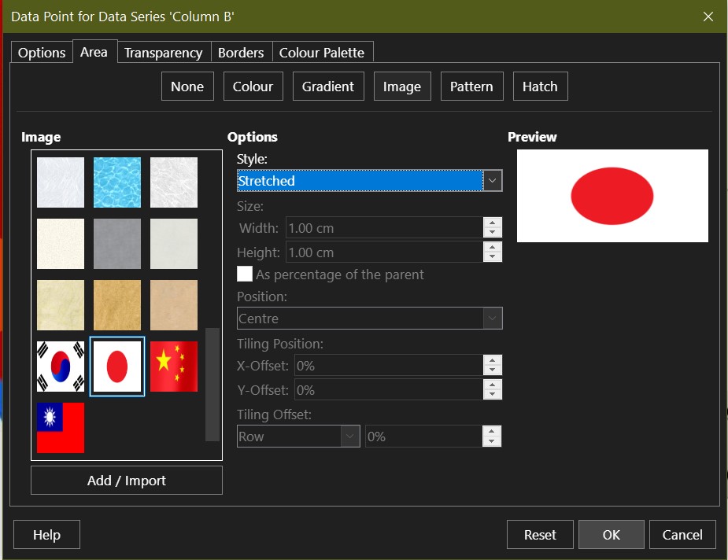728x560 pixels.
Task: Select the blue water texture thumbnail
Action: 117,182
